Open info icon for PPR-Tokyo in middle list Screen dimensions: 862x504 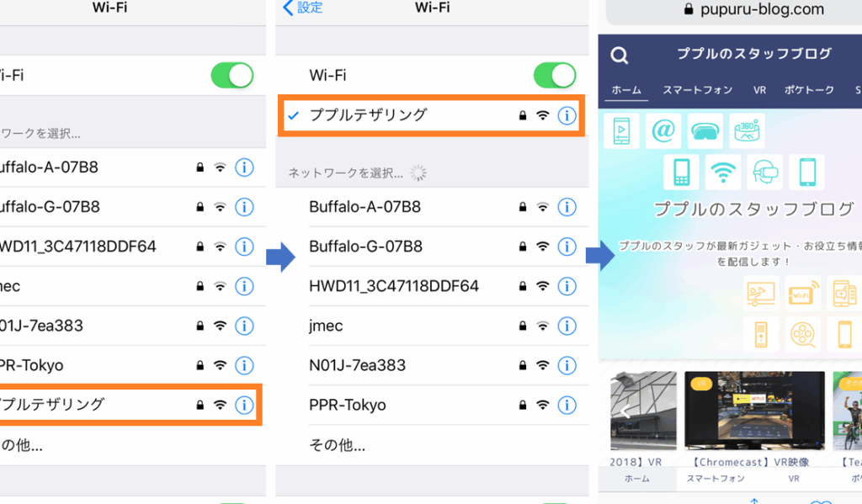click(x=567, y=405)
